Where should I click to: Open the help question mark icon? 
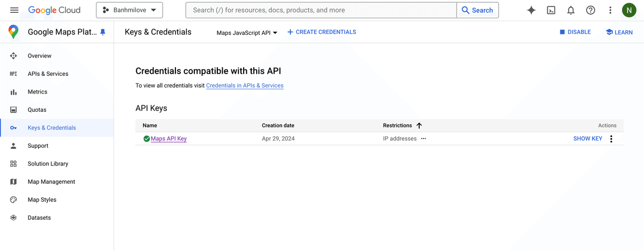pos(590,10)
